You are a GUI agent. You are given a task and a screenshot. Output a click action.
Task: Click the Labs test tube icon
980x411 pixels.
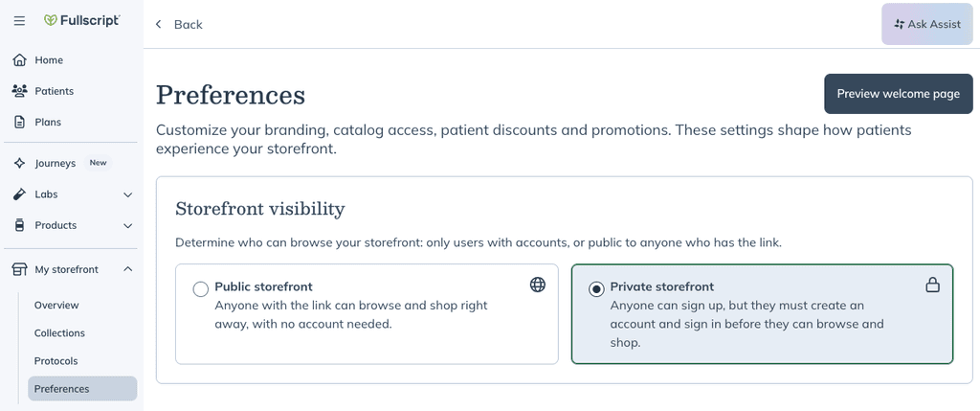point(20,194)
